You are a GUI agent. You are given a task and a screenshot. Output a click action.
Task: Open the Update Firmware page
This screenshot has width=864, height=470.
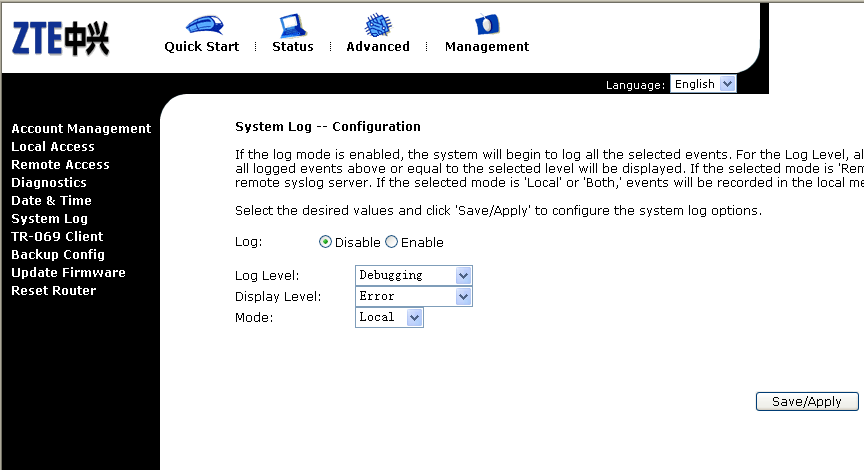[68, 273]
